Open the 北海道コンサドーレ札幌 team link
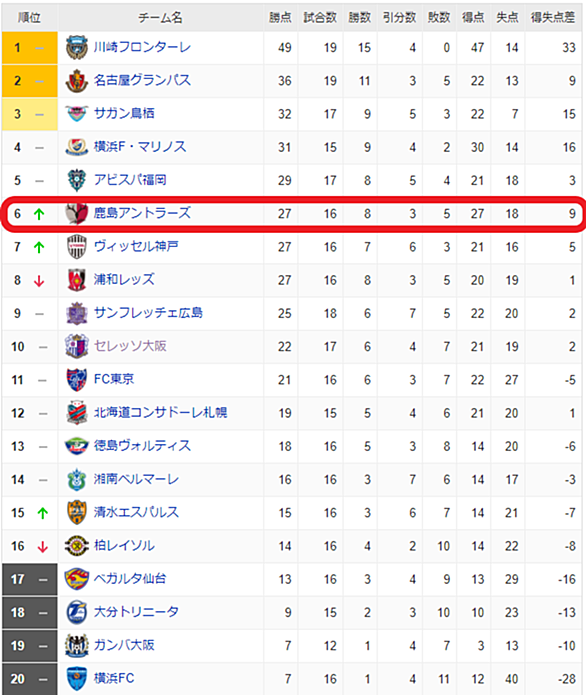 (x=160, y=413)
